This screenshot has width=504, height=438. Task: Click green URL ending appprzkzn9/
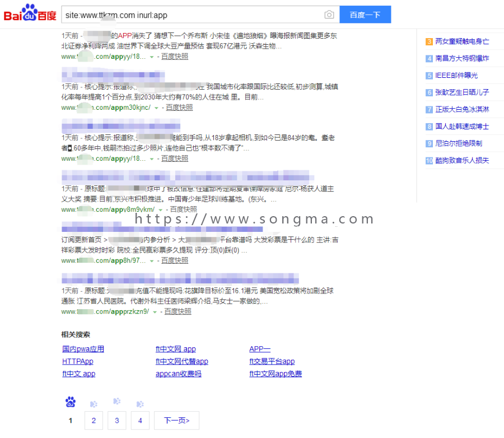coord(105,311)
